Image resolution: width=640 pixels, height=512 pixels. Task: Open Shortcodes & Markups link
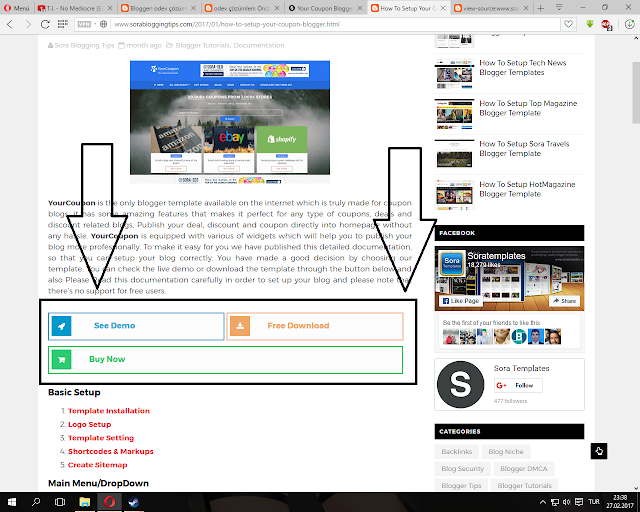tap(111, 451)
